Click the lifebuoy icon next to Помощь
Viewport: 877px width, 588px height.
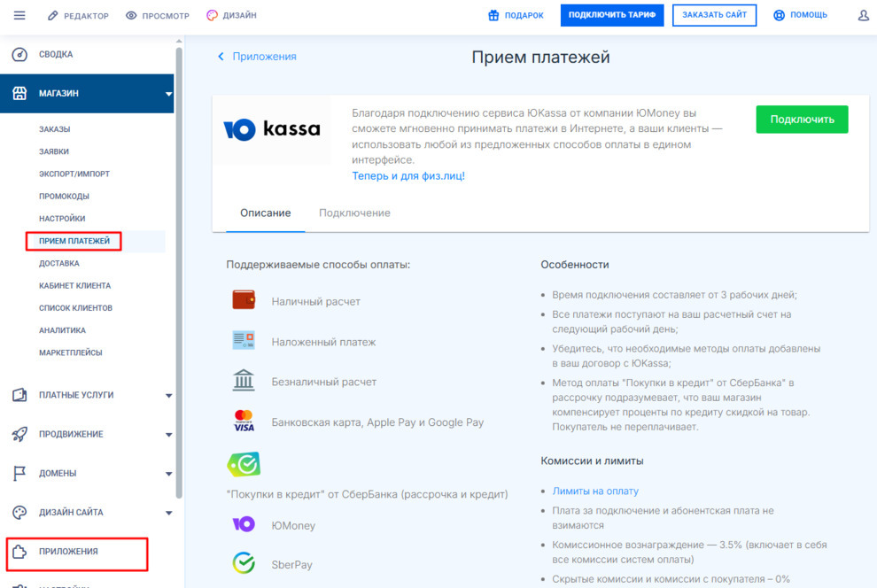[780, 15]
